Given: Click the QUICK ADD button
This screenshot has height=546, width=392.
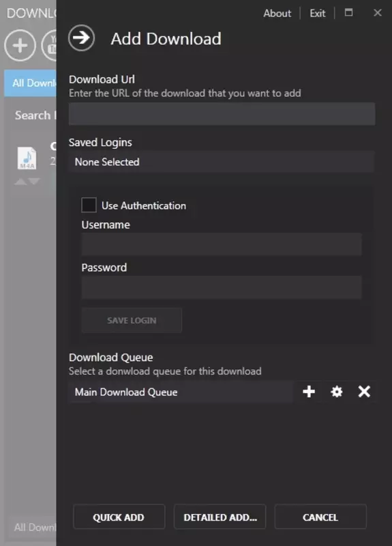Looking at the screenshot, I should click(x=119, y=517).
